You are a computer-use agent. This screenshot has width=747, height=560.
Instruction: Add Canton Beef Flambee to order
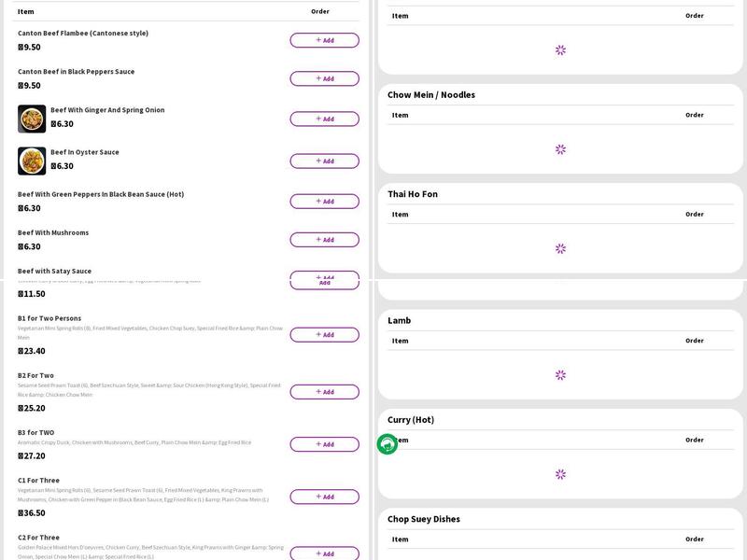pyautogui.click(x=324, y=40)
